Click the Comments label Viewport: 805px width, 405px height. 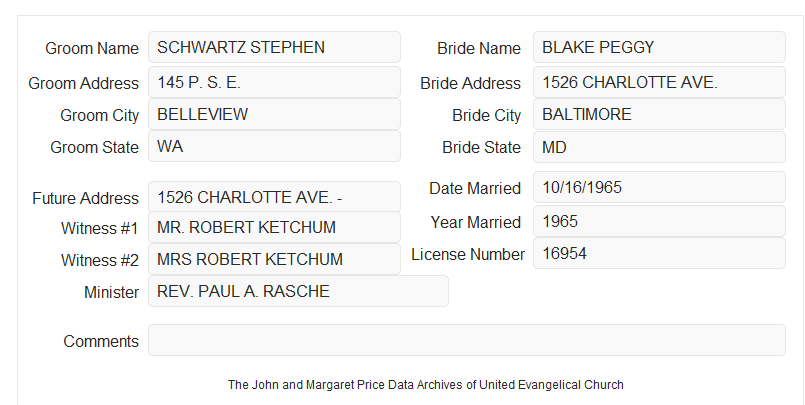[x=101, y=341]
